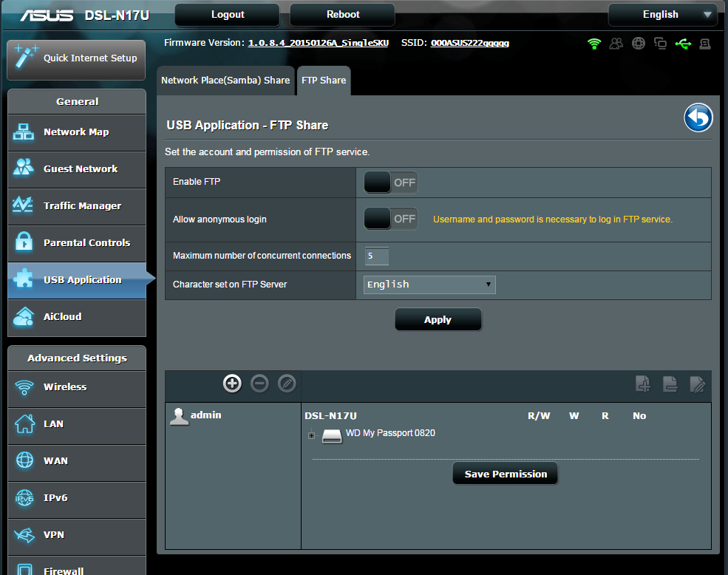Click the rename folder icon
The height and width of the screenshot is (575, 728).
tap(698, 384)
